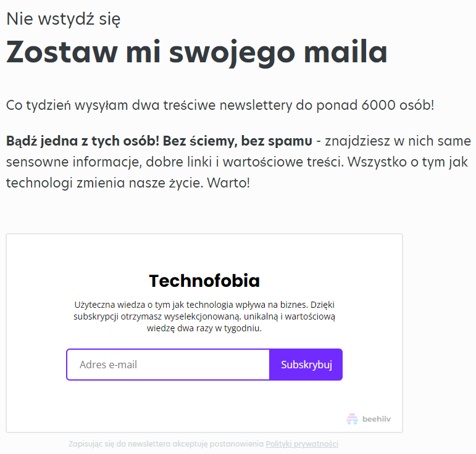This screenshot has width=476, height=454.
Task: Open the beehiiv text link
Action: coord(377,419)
